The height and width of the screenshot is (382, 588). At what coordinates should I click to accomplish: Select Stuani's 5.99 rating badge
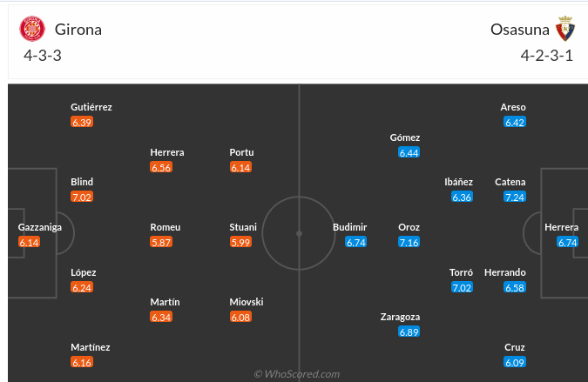point(240,243)
